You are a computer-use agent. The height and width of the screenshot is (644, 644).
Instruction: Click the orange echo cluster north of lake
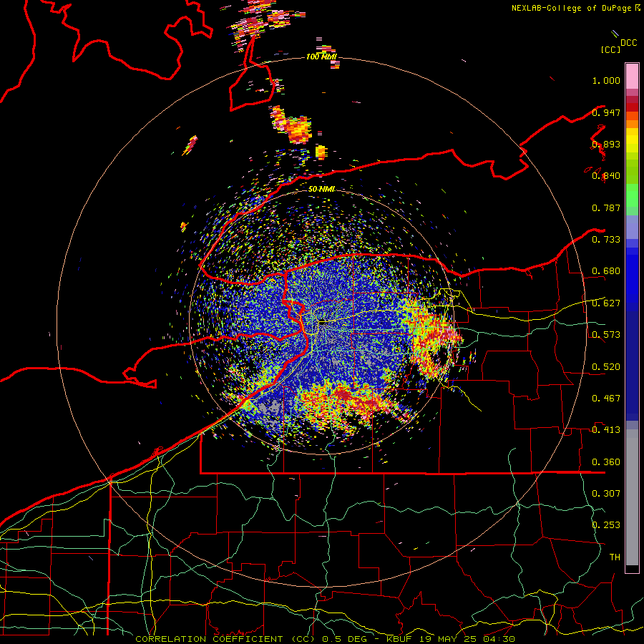(x=299, y=129)
